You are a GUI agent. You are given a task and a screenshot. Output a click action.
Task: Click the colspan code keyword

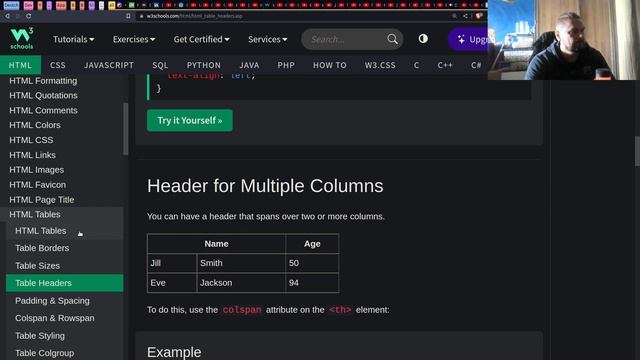(x=242, y=310)
